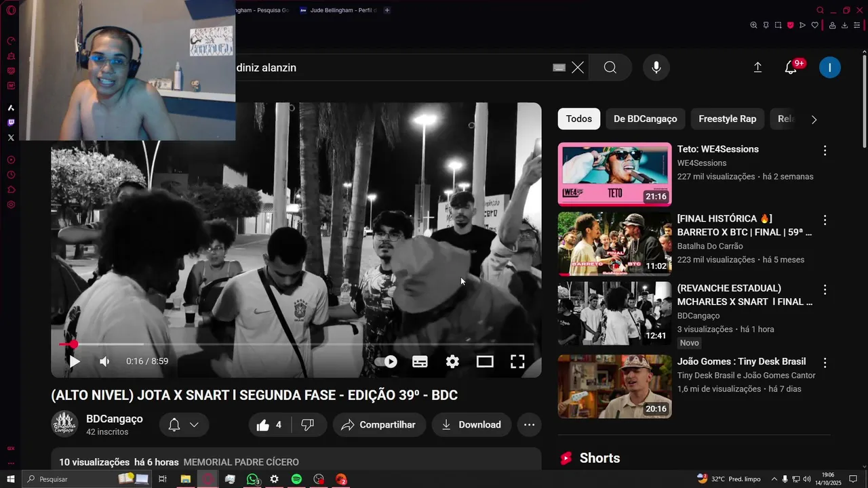
Task: Select the Freestyle Rap filter chip
Action: click(728, 119)
